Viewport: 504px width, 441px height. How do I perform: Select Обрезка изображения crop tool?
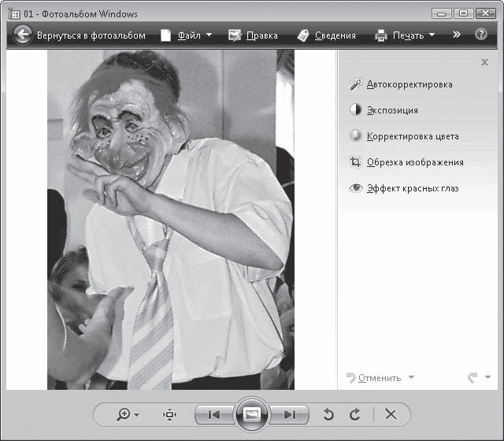tap(414, 162)
